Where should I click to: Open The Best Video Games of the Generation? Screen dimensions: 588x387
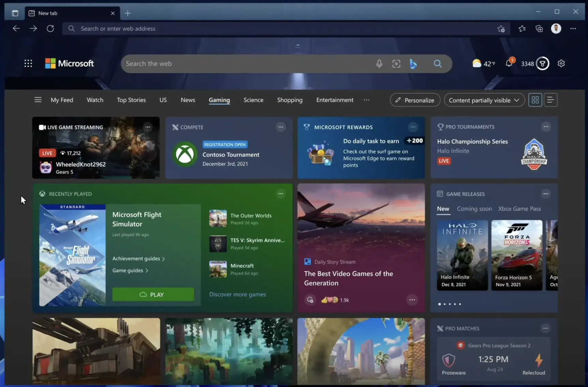(348, 278)
